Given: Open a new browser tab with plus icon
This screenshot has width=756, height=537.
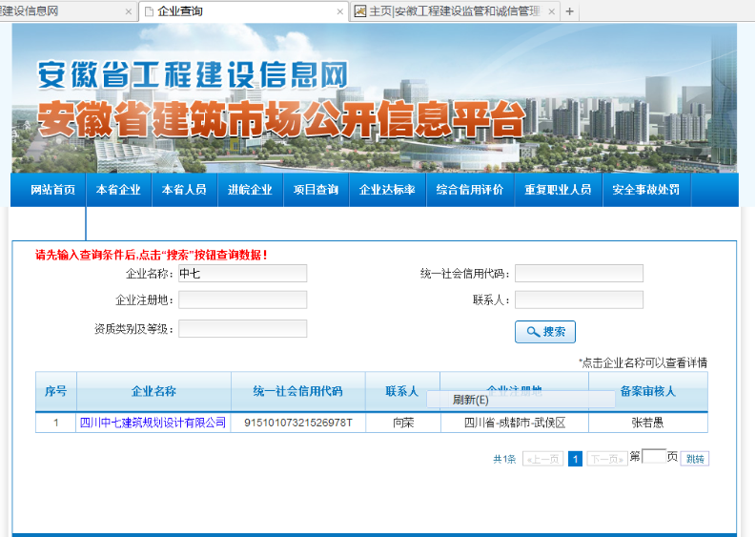Looking at the screenshot, I should (x=570, y=11).
